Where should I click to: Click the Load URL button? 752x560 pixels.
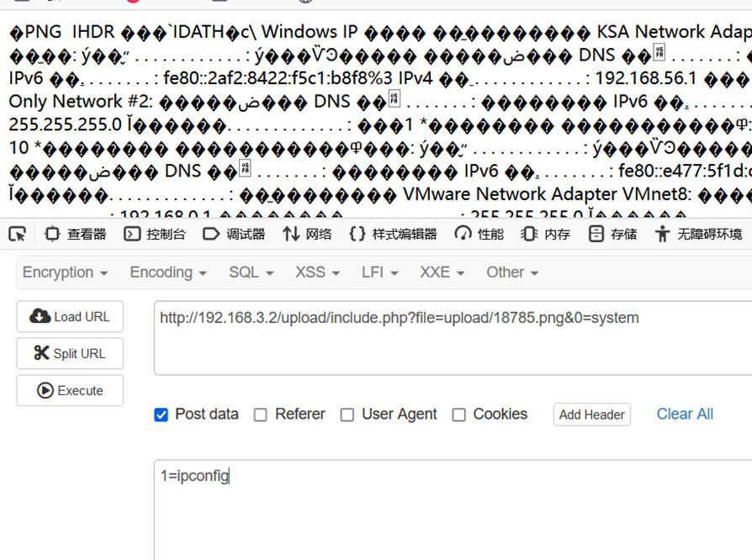click(x=70, y=316)
